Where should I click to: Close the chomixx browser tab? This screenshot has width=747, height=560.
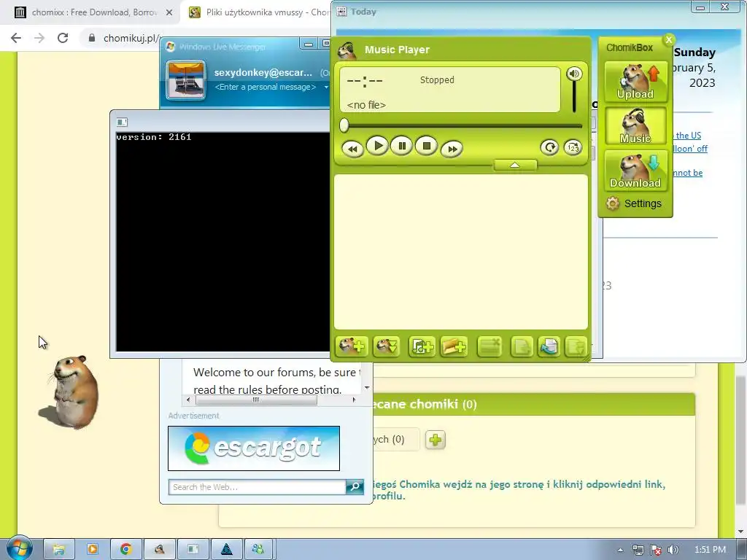pos(169,13)
